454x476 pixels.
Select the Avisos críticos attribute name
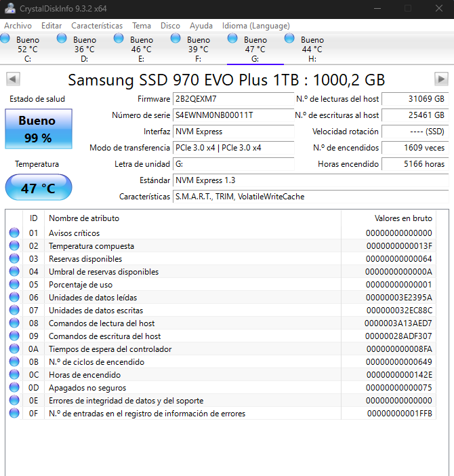click(75, 233)
